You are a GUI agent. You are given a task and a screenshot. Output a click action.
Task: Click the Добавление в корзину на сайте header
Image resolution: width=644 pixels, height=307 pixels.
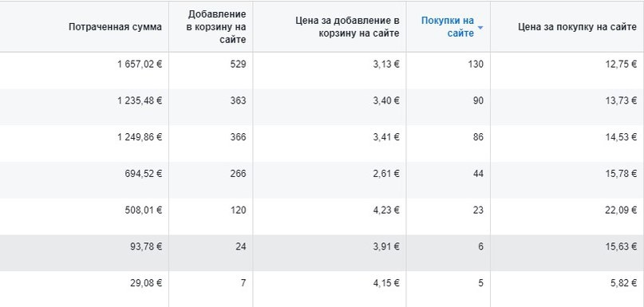pyautogui.click(x=217, y=26)
